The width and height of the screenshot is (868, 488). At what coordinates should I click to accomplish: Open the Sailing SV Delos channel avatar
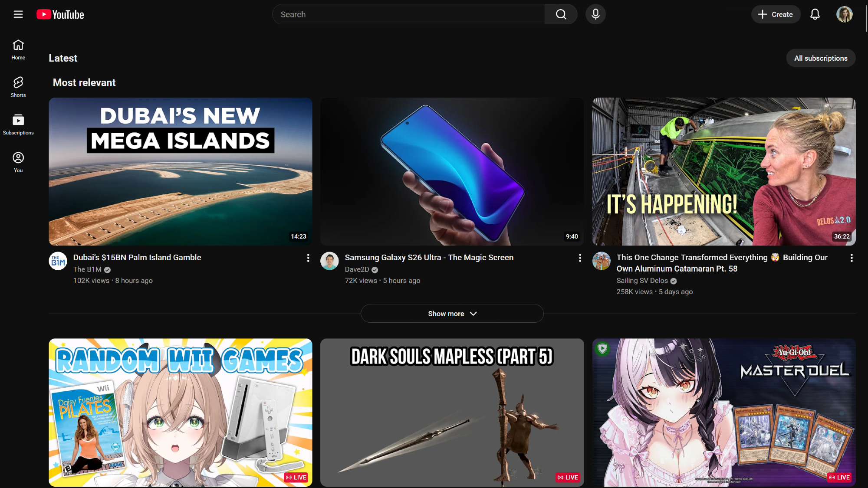click(x=602, y=261)
